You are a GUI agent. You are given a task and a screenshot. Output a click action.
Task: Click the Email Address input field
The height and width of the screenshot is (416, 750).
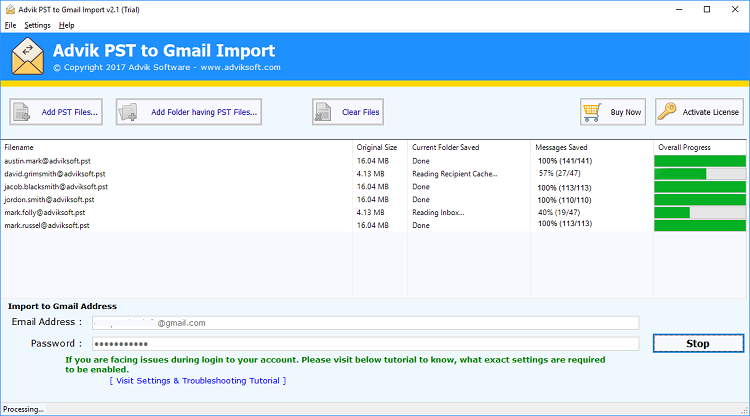point(365,323)
